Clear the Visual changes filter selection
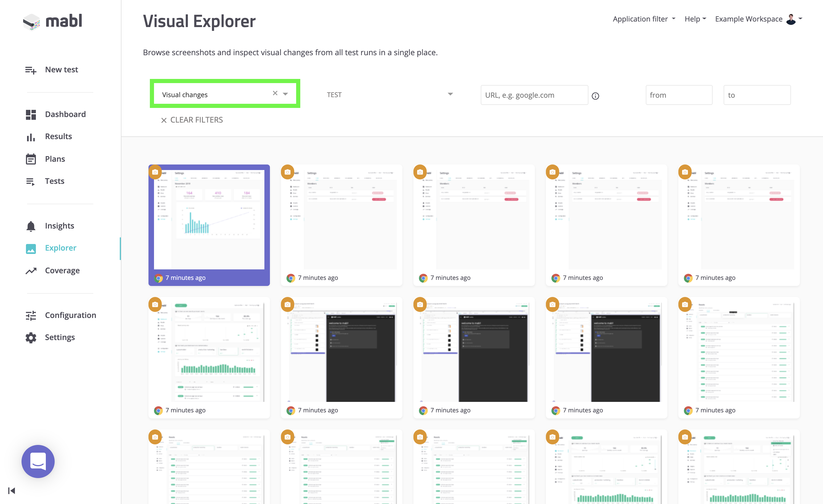The image size is (823, 504). pos(275,93)
